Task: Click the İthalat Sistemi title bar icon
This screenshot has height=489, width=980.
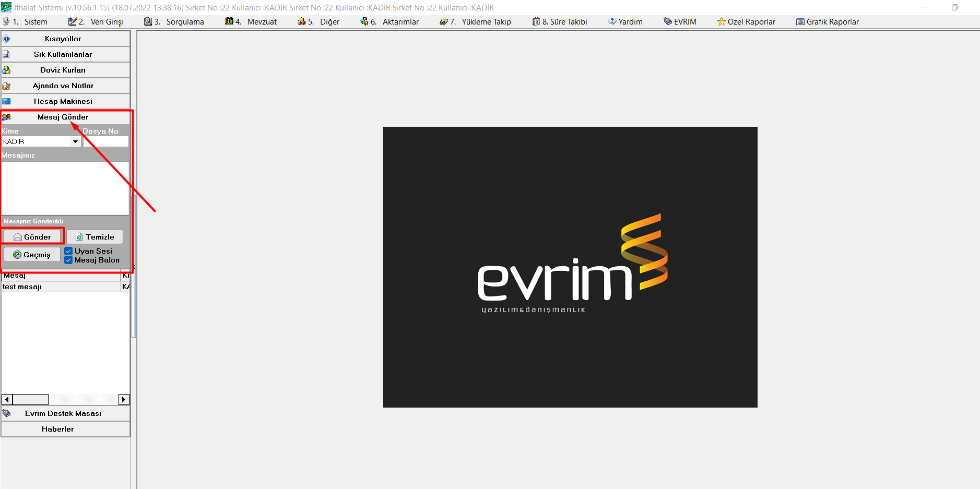Action: pos(6,7)
